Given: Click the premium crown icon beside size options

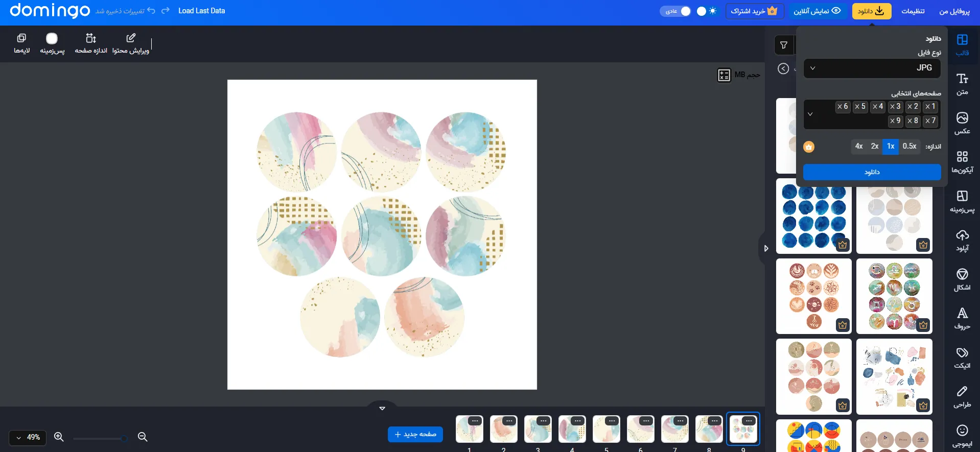Looking at the screenshot, I should [809, 147].
